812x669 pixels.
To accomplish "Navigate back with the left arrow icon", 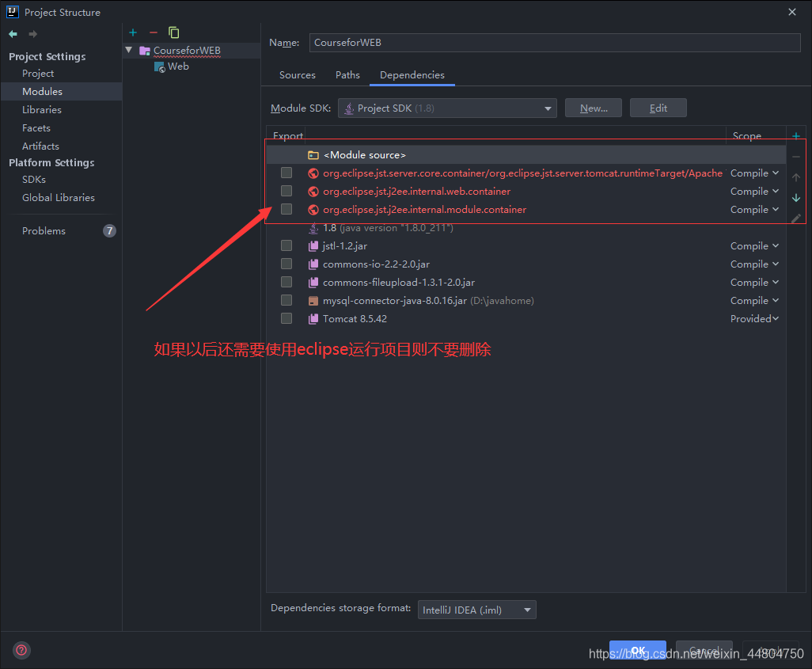I will 13,34.
